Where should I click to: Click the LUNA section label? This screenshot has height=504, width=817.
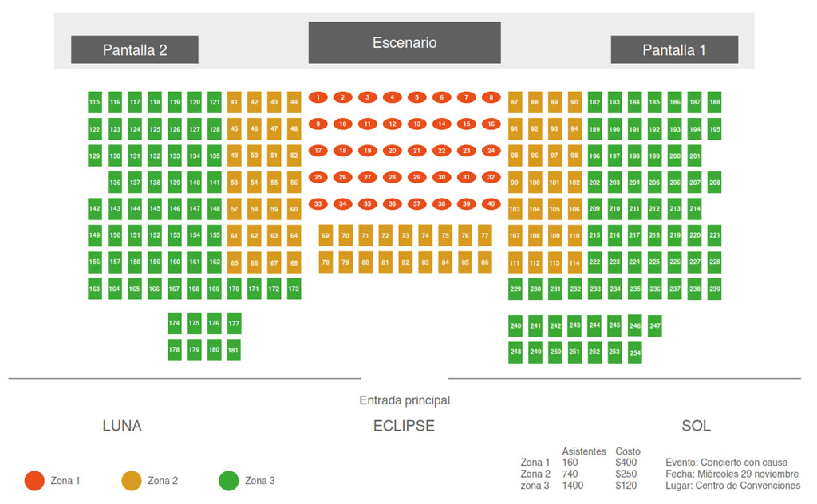coord(122,426)
